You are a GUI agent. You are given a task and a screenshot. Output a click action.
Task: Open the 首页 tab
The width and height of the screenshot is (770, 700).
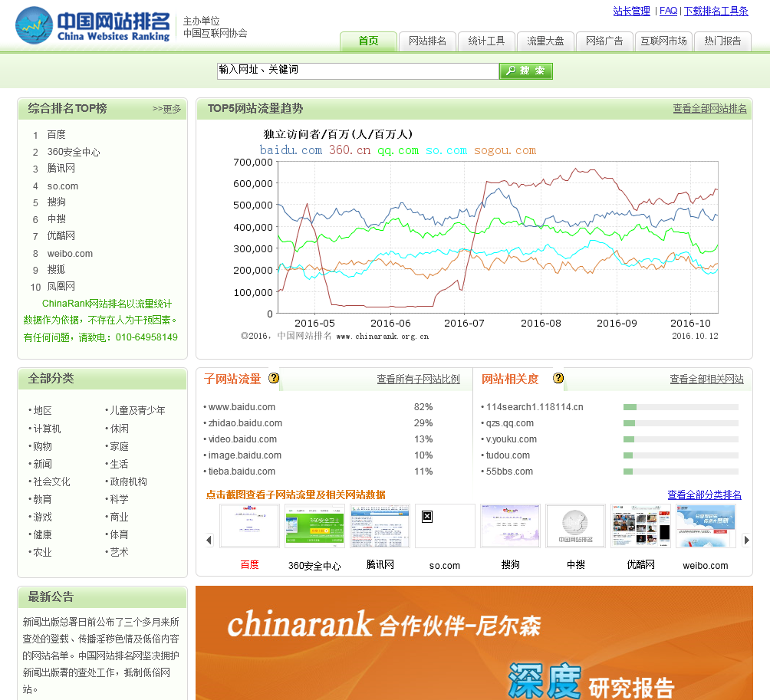(368, 41)
